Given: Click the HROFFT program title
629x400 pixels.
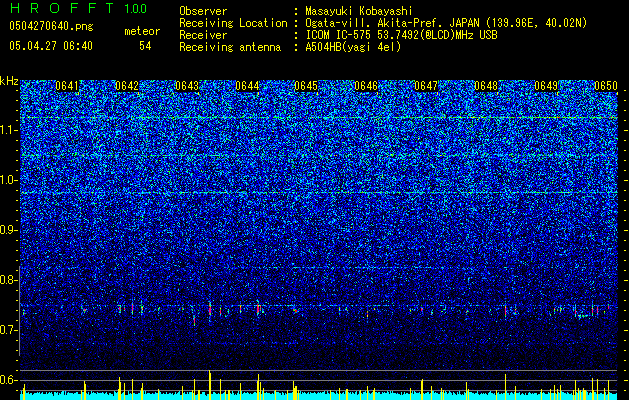Looking at the screenshot, I should [x=62, y=8].
